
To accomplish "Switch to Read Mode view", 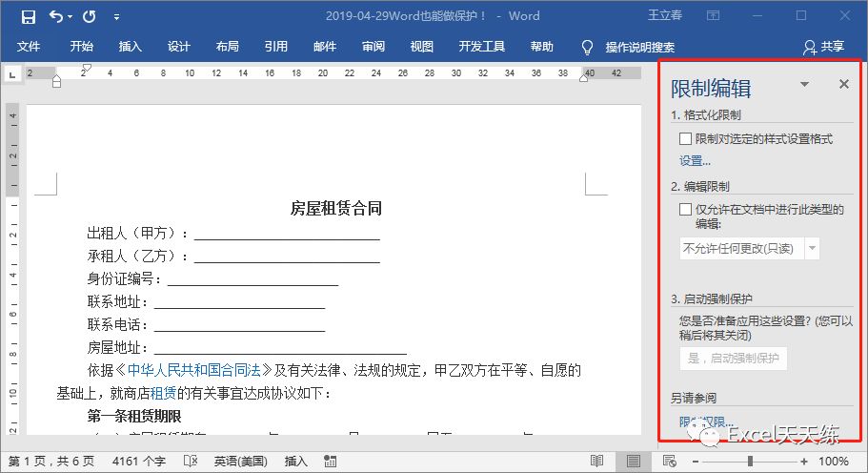I will pos(596,461).
